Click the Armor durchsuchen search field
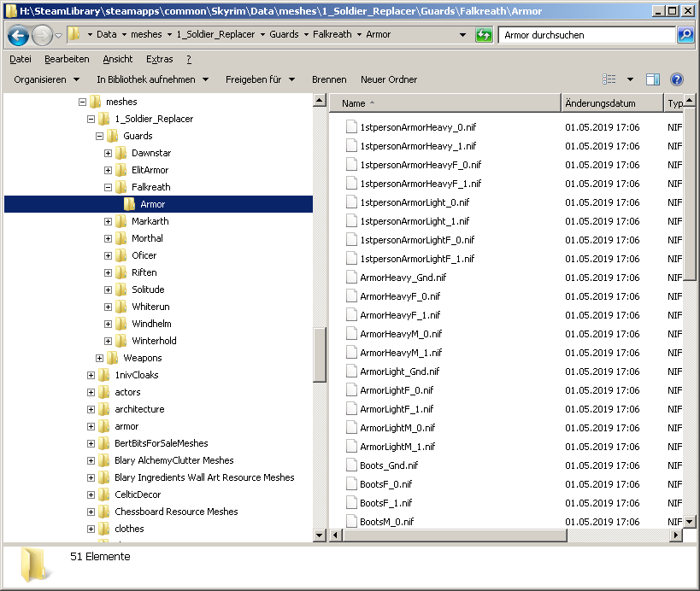The height and width of the screenshot is (591, 700). coord(585,35)
